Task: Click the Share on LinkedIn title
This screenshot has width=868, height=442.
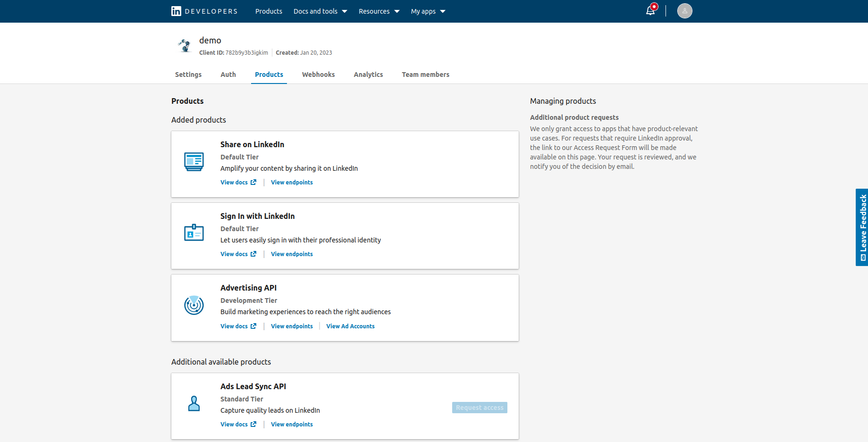Action: pos(252,144)
